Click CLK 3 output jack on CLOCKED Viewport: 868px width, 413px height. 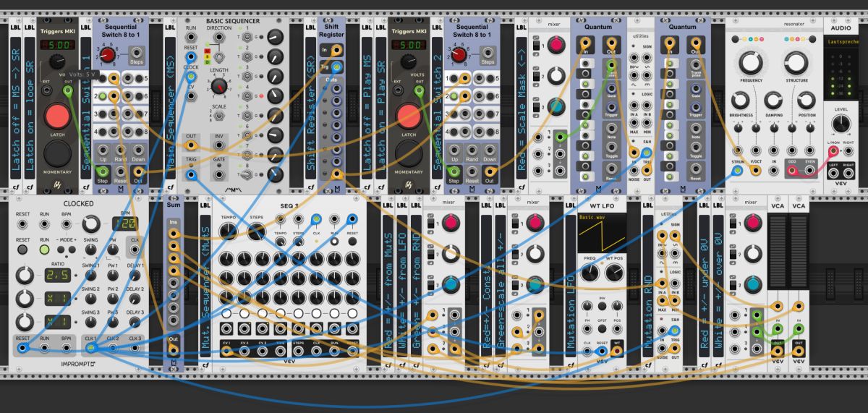point(136,348)
